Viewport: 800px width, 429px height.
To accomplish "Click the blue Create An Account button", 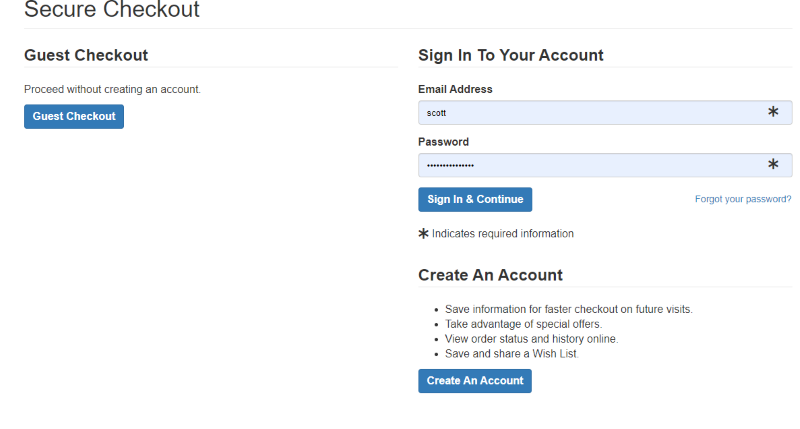I will (475, 381).
